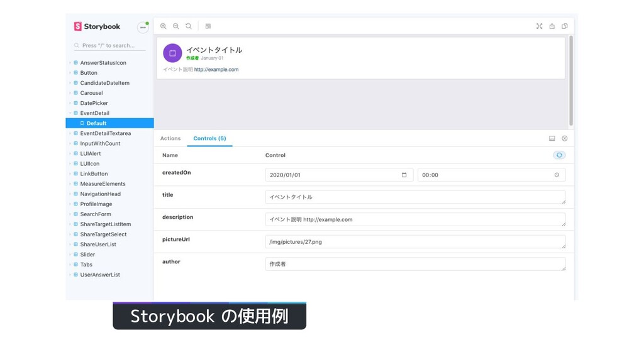Change addon panel orientation icon
The image size is (644, 362).
tap(552, 138)
